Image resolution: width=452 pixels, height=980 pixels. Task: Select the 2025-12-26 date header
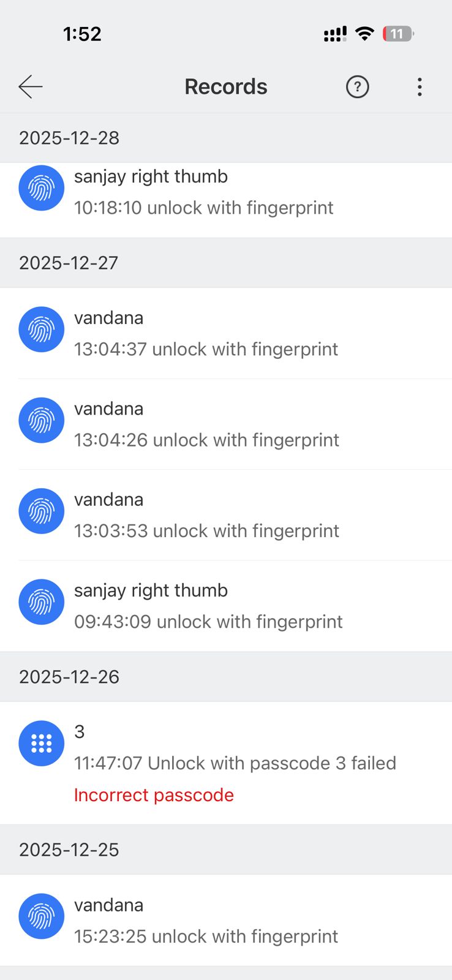click(69, 677)
